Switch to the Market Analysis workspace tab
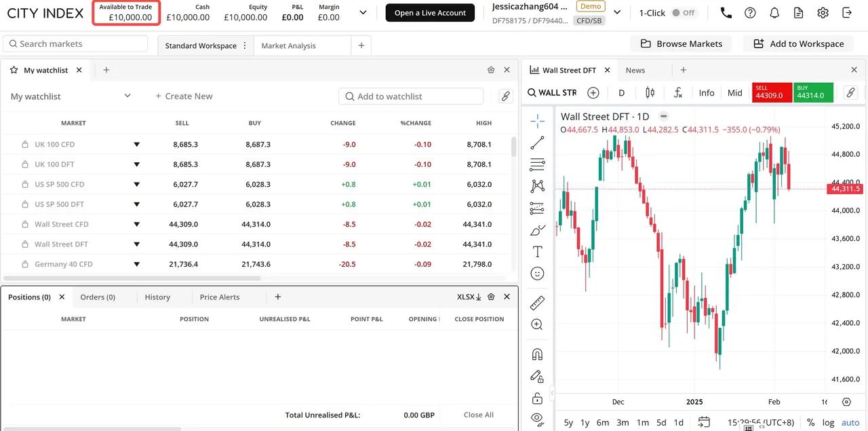The image size is (868, 431). 288,45
